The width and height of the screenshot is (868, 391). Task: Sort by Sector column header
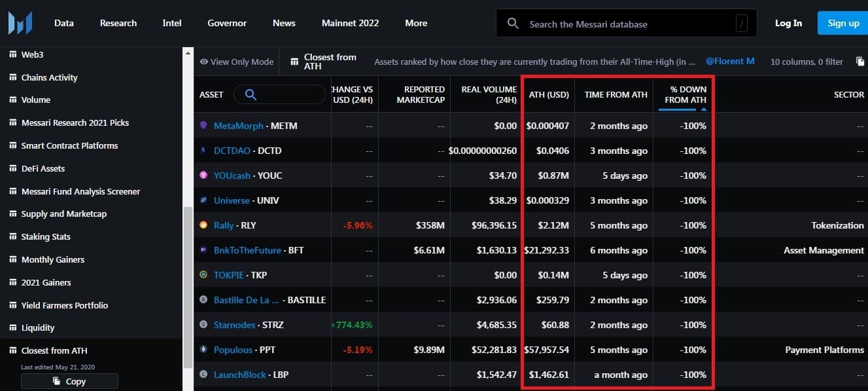[849, 95]
